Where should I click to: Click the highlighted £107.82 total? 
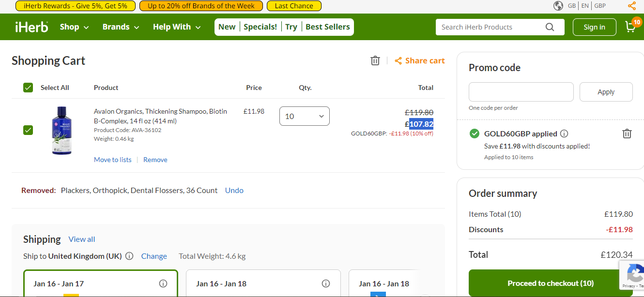coord(419,124)
